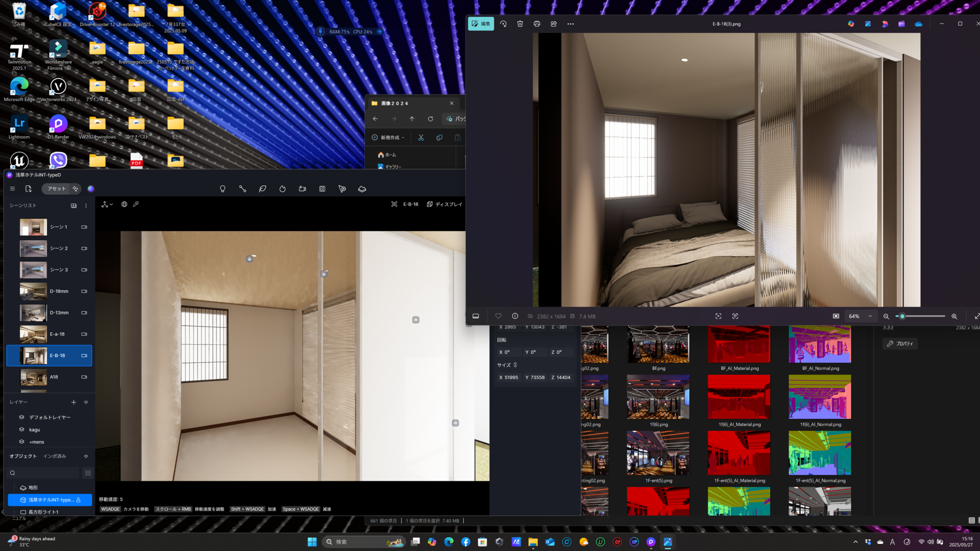Toggle camera icon for シーン 2
Screen dimensions: 980x551
(x=84, y=248)
